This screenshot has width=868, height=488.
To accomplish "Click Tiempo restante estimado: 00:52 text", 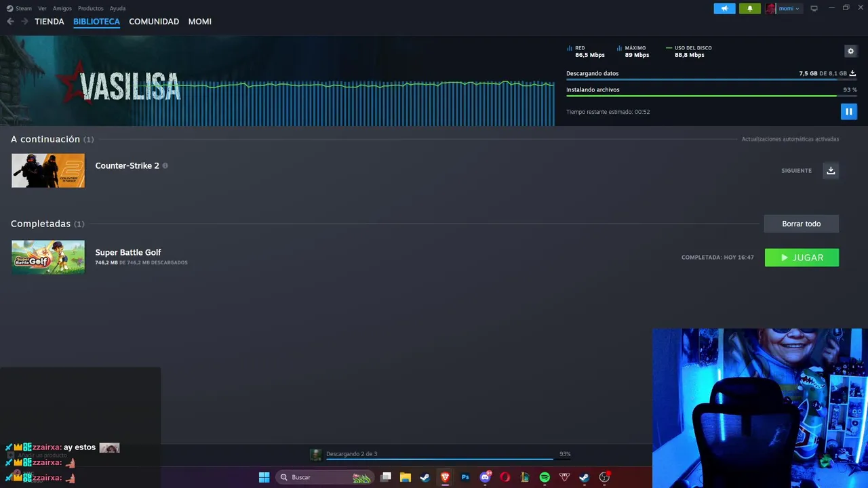I will 608,112.
